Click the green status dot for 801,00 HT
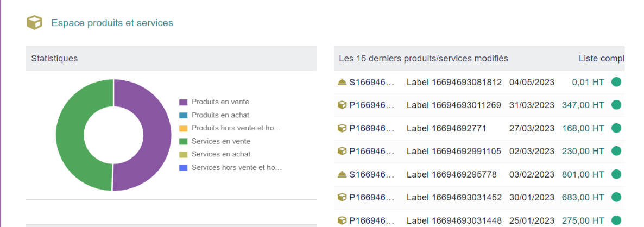The width and height of the screenshot is (644, 227). coord(616,174)
